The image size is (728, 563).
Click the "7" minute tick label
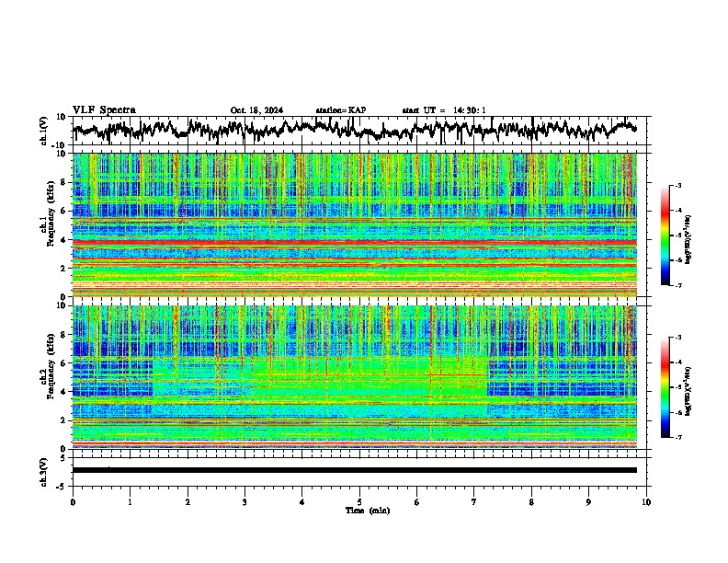pyautogui.click(x=474, y=502)
